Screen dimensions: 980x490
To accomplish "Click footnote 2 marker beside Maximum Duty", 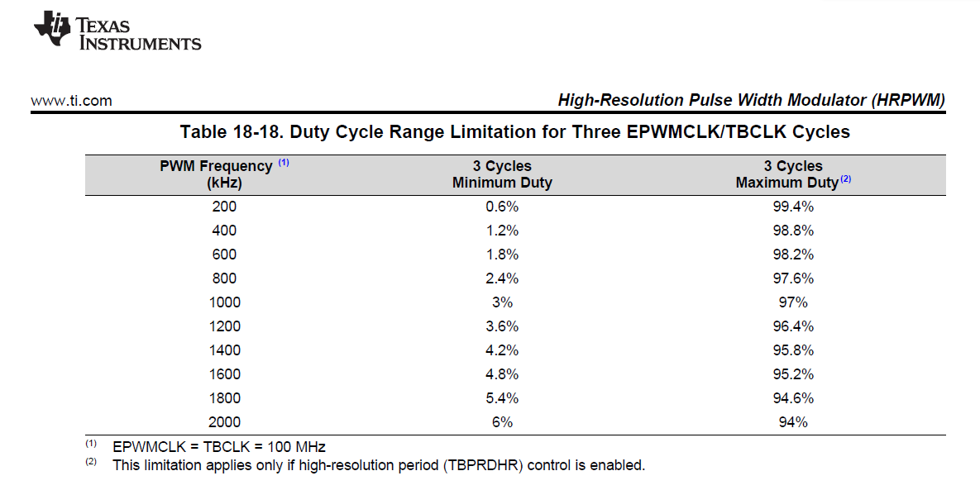I will click(846, 180).
